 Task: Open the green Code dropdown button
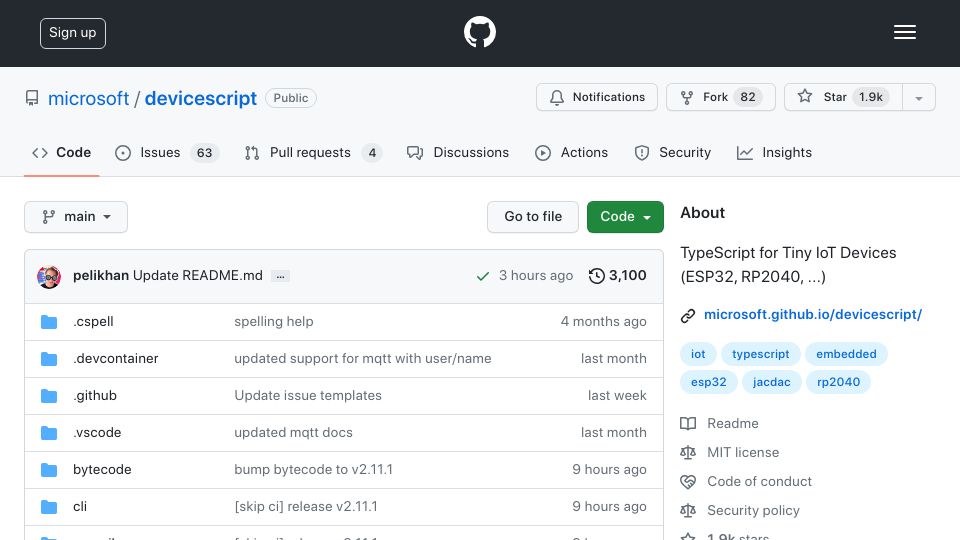pyautogui.click(x=625, y=217)
